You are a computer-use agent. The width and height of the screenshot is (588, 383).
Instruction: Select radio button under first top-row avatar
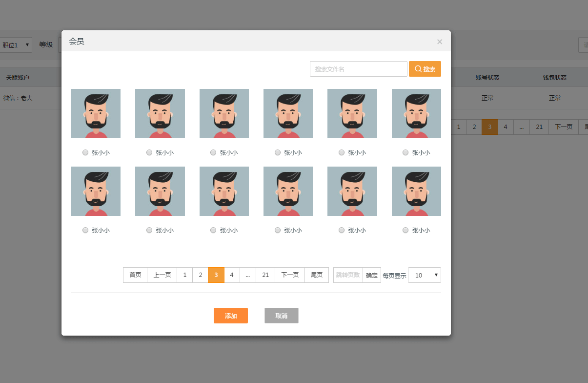(x=85, y=152)
